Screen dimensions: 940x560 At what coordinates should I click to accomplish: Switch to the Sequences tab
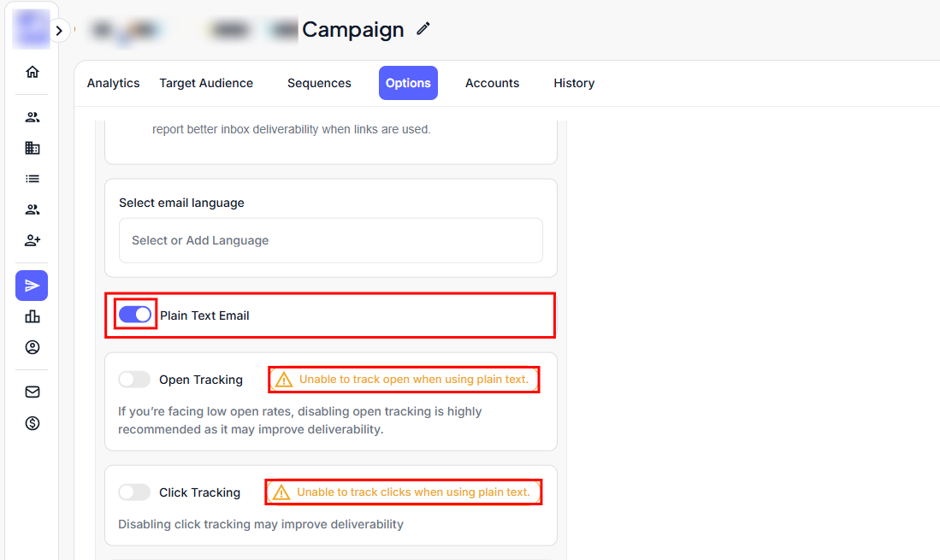319,83
